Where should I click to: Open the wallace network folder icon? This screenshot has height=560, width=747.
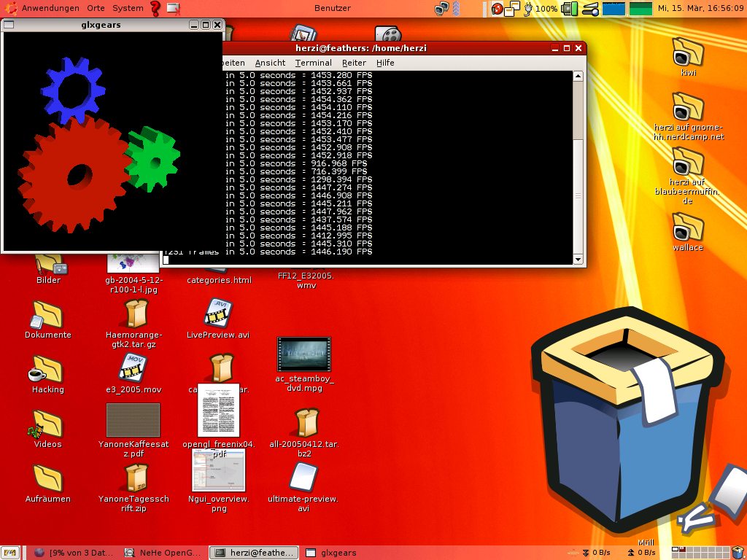pos(687,227)
